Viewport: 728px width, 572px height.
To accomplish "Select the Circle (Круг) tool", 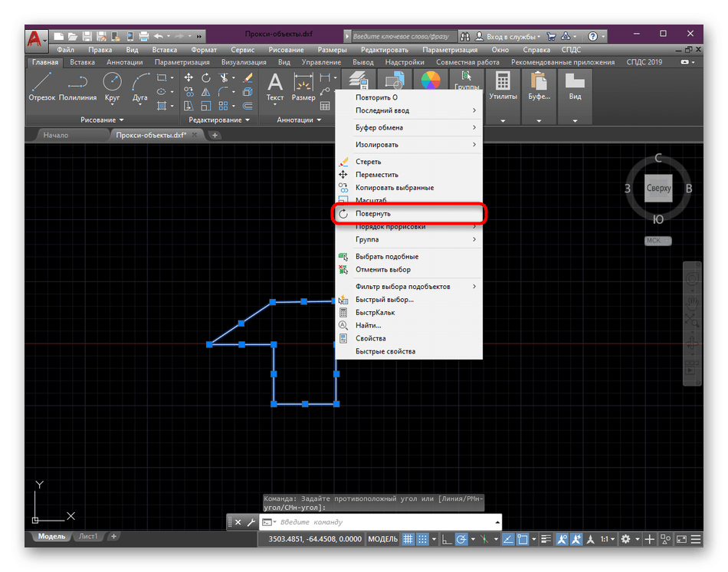I will (x=112, y=86).
